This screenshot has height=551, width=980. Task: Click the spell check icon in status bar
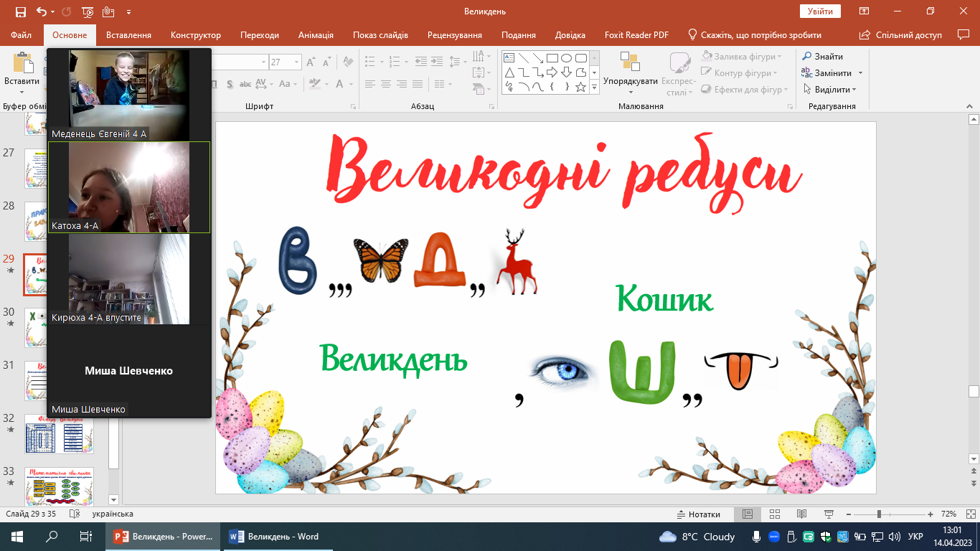coord(74,514)
